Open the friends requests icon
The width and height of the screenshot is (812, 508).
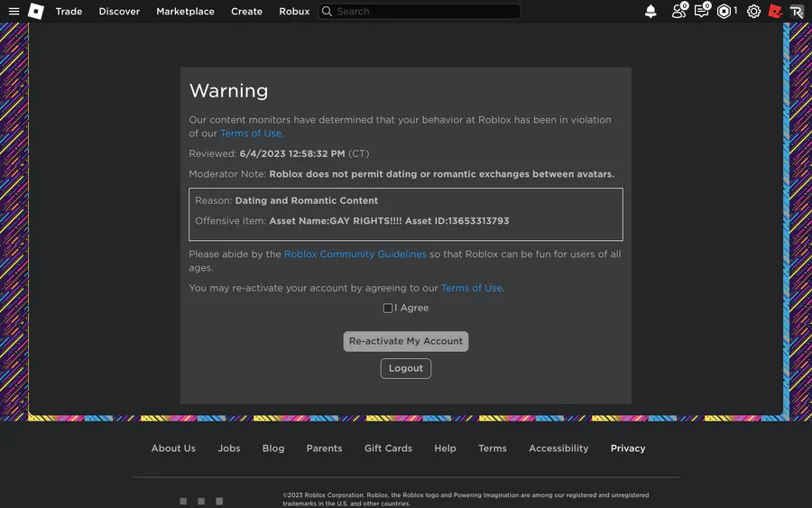(x=678, y=12)
